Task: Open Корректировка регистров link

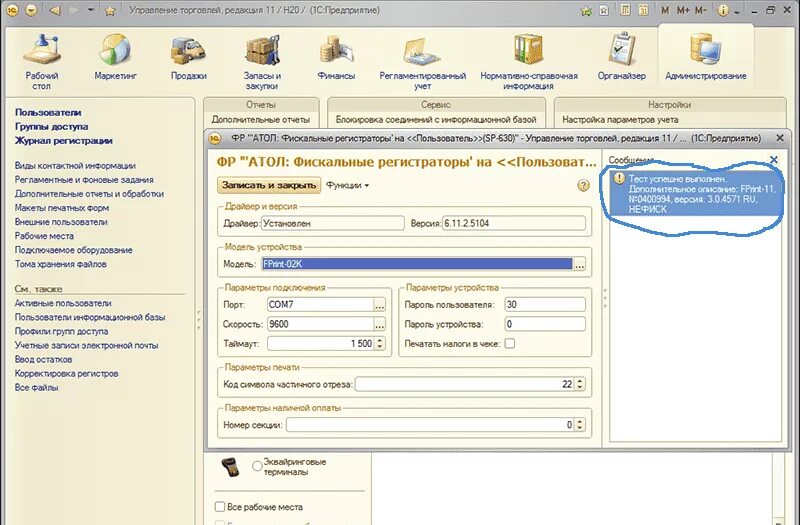Action: [x=66, y=373]
